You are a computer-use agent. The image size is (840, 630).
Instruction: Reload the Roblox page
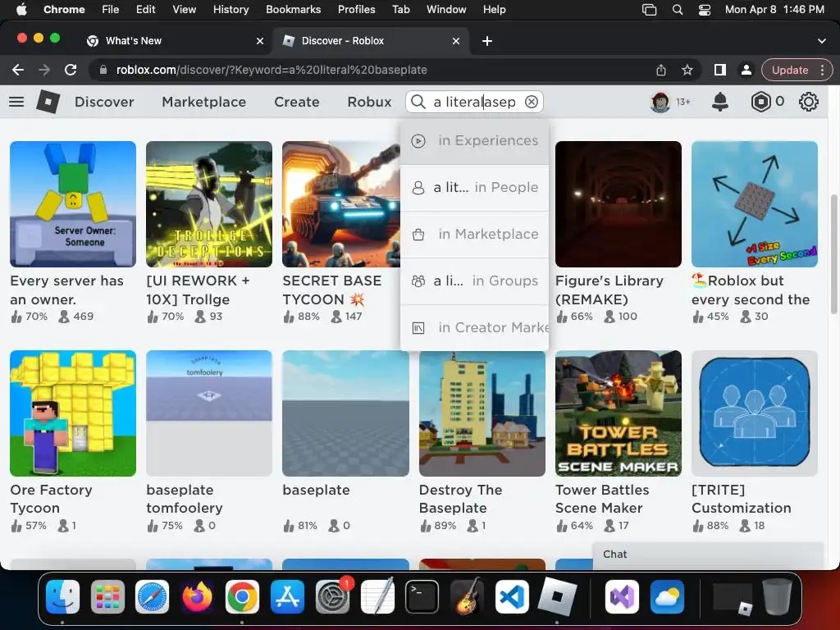point(71,70)
